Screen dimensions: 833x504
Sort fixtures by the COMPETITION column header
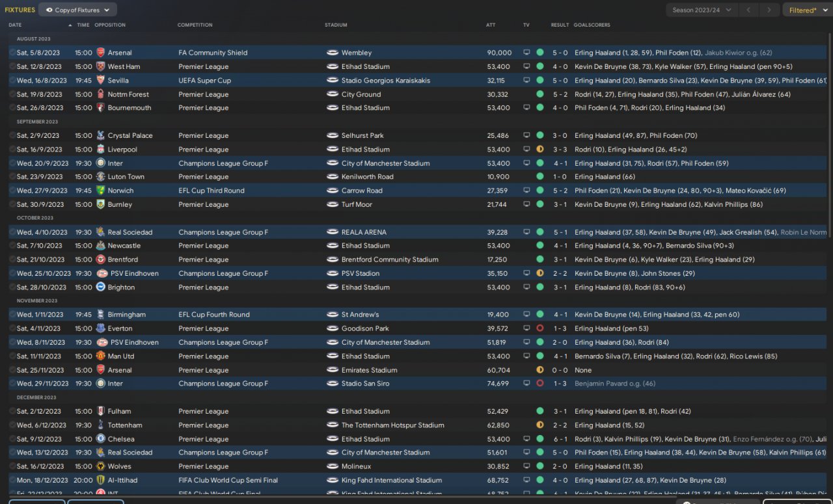tap(195, 25)
